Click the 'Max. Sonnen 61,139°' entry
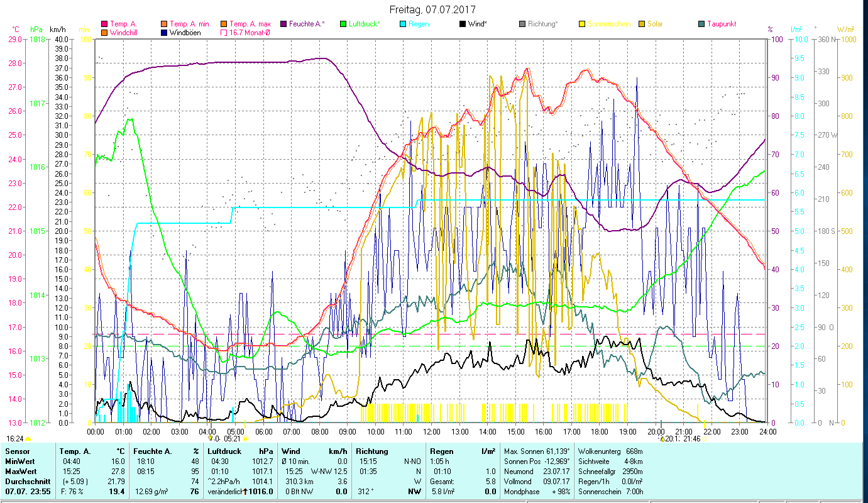868x503 pixels. click(x=537, y=451)
